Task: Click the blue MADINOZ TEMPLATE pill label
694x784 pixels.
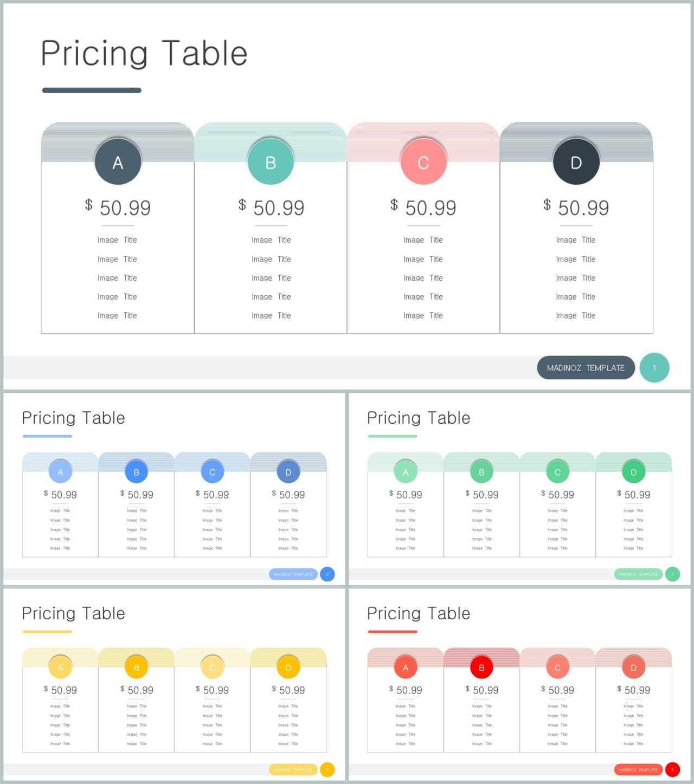Action: [x=293, y=574]
